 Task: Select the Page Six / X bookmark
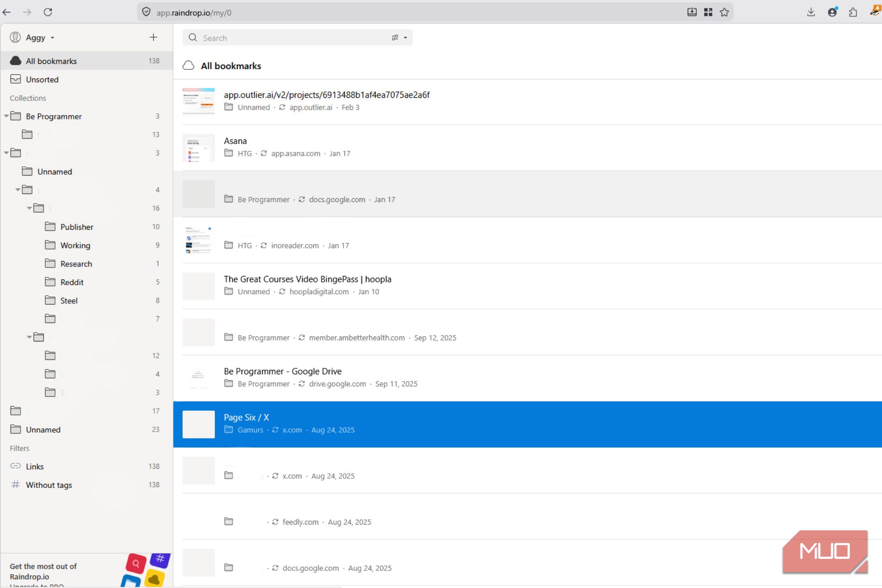pos(528,424)
